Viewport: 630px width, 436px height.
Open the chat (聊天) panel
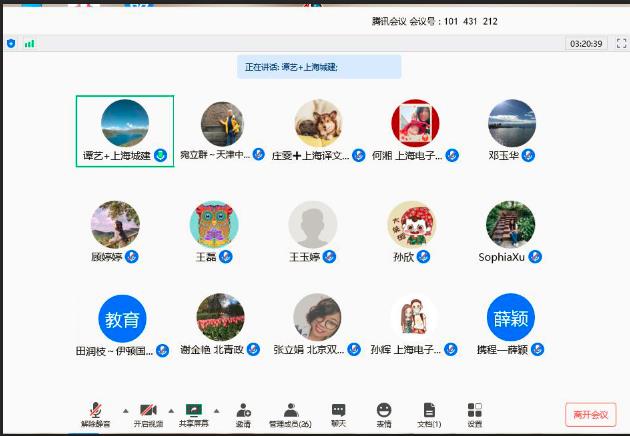click(338, 412)
